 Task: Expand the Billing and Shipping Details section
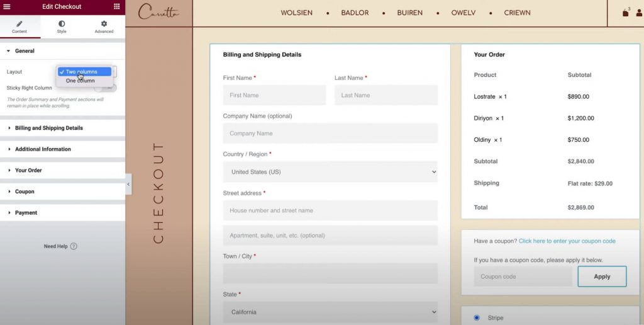[x=49, y=128]
